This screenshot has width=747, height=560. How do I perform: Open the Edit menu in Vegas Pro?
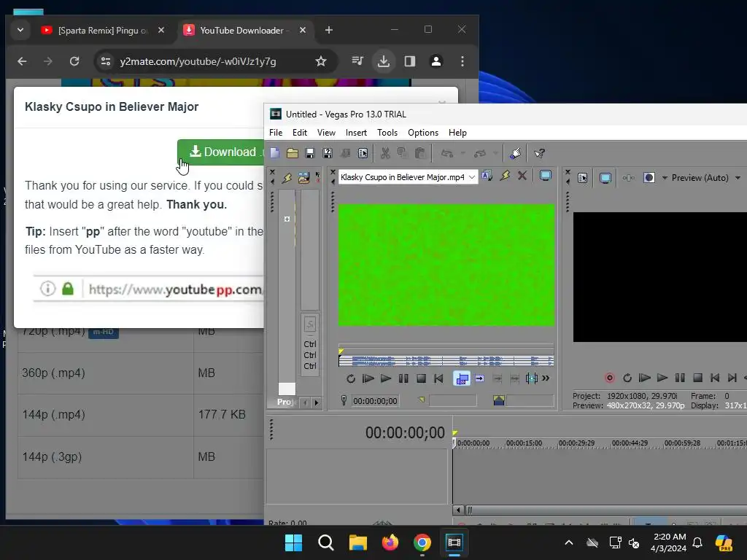pos(300,133)
